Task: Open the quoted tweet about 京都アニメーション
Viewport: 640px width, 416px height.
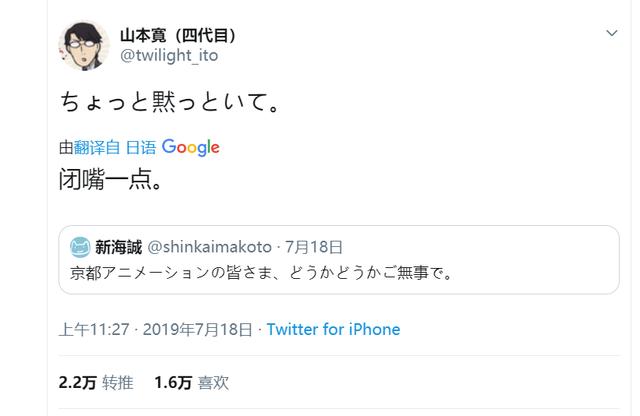Action: [339, 260]
